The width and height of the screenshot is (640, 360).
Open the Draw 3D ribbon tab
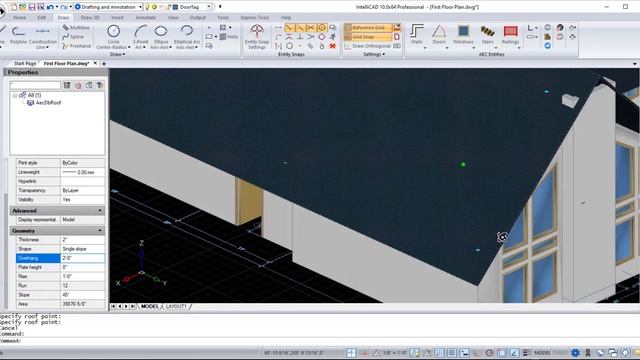(90, 18)
